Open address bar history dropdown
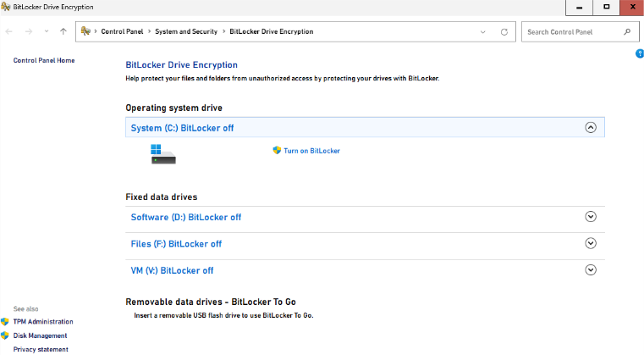The width and height of the screenshot is (644, 355). [483, 32]
